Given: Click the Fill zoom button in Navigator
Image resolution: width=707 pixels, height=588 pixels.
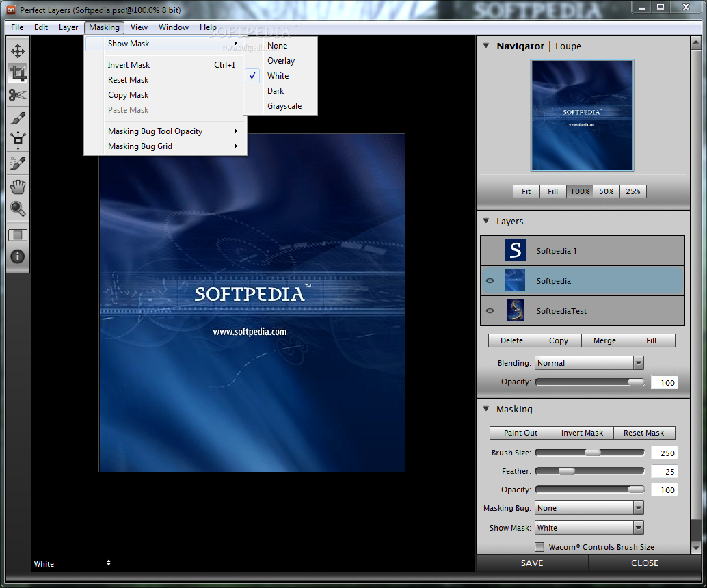Looking at the screenshot, I should (552, 191).
